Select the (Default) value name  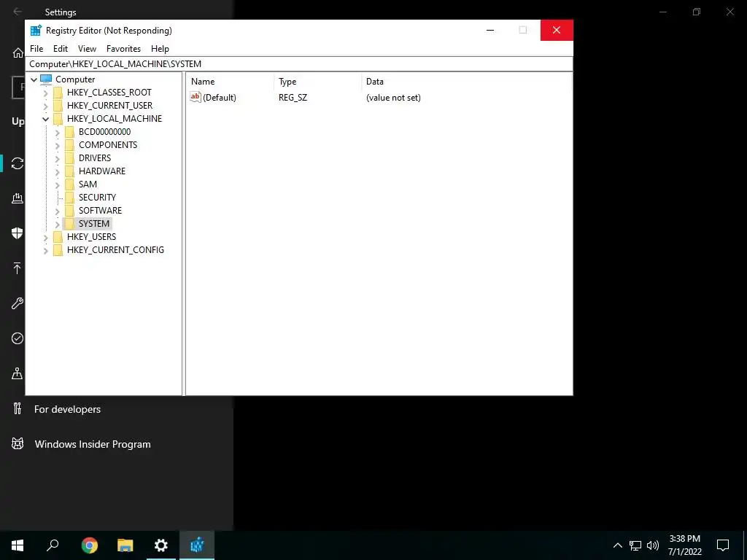[x=219, y=98]
